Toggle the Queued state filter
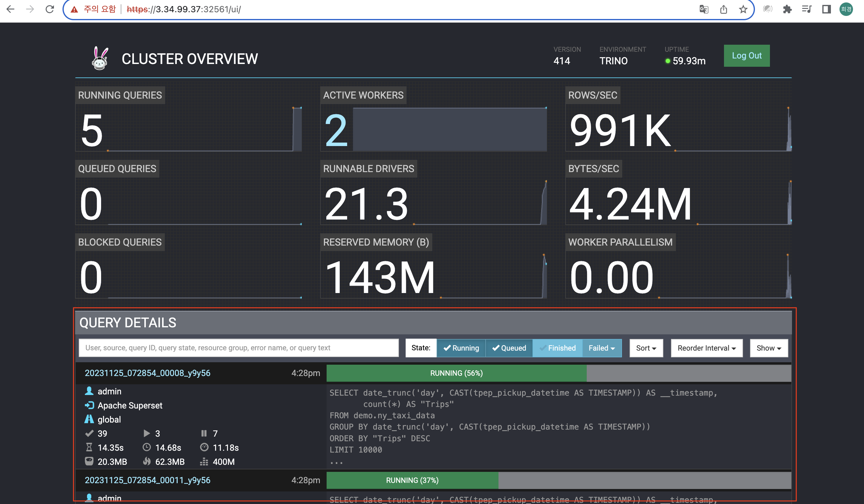864x504 pixels. [x=509, y=348]
